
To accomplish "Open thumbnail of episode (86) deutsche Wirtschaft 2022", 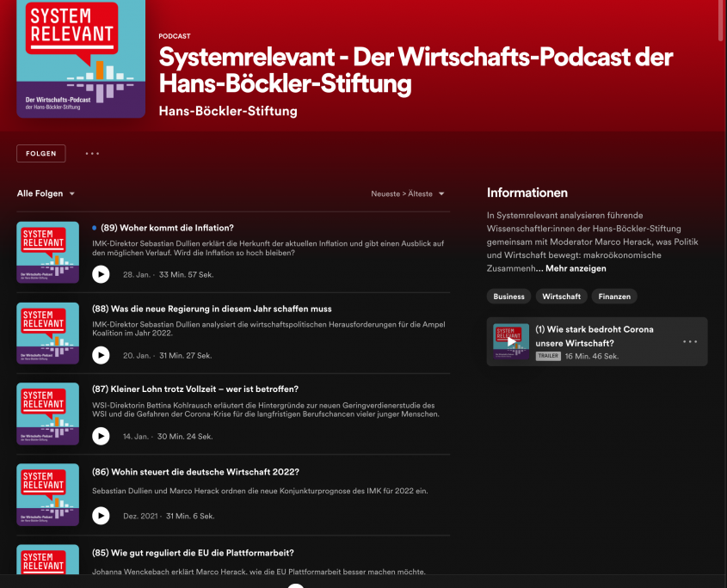I will [x=48, y=494].
